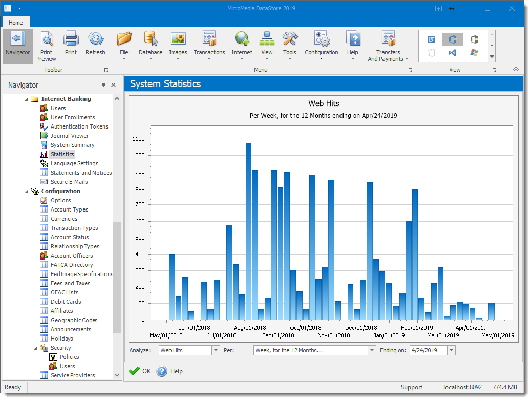Select the faded gray skin icon

tap(431, 53)
